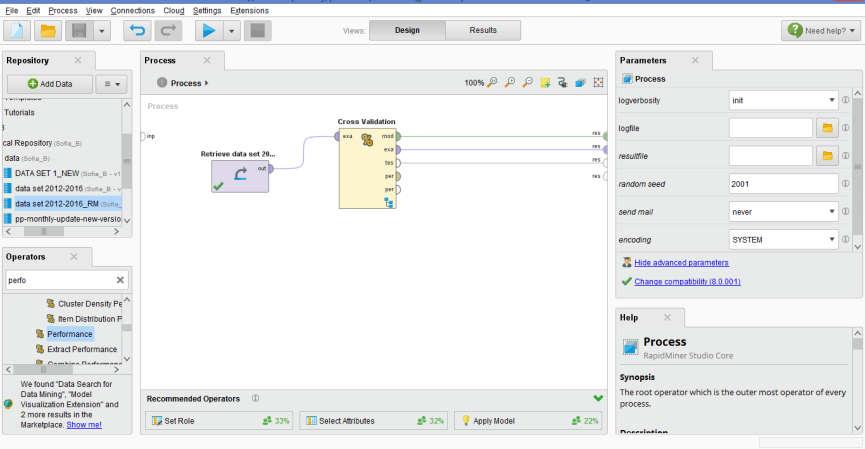This screenshot has height=449, width=865.
Task: Zoom out of the process canvas
Action: click(528, 83)
